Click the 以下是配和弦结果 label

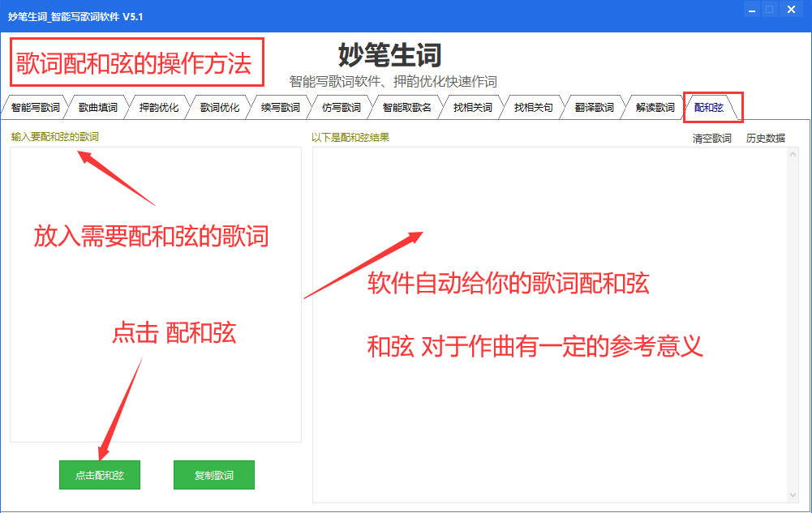coord(350,137)
